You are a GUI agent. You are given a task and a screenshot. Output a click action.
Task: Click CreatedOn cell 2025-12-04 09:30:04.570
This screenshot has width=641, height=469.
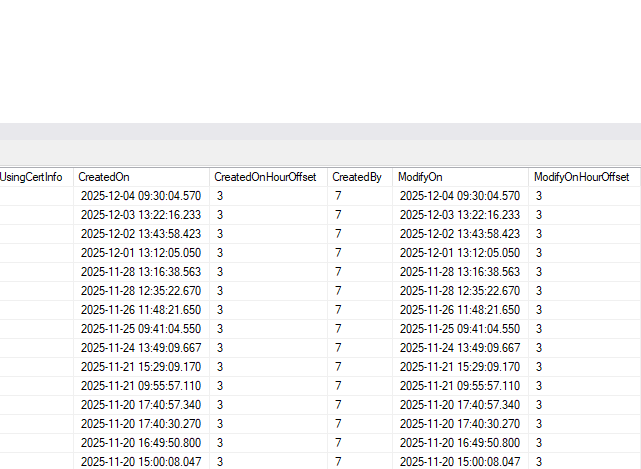click(141, 196)
